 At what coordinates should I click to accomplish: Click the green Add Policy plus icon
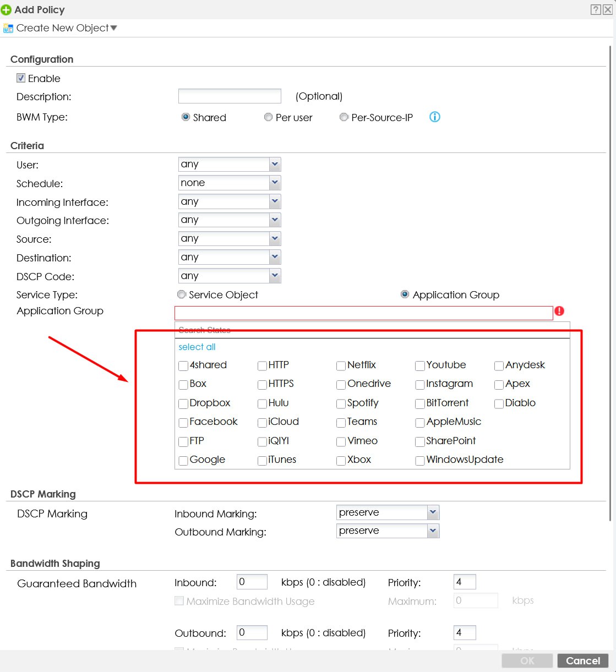(x=6, y=10)
